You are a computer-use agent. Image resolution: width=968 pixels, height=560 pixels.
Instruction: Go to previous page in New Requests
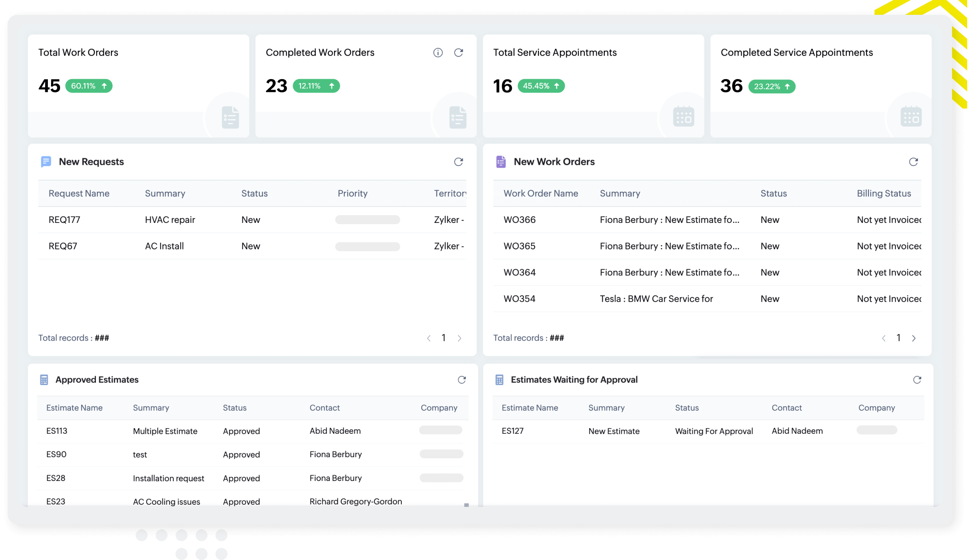click(429, 338)
